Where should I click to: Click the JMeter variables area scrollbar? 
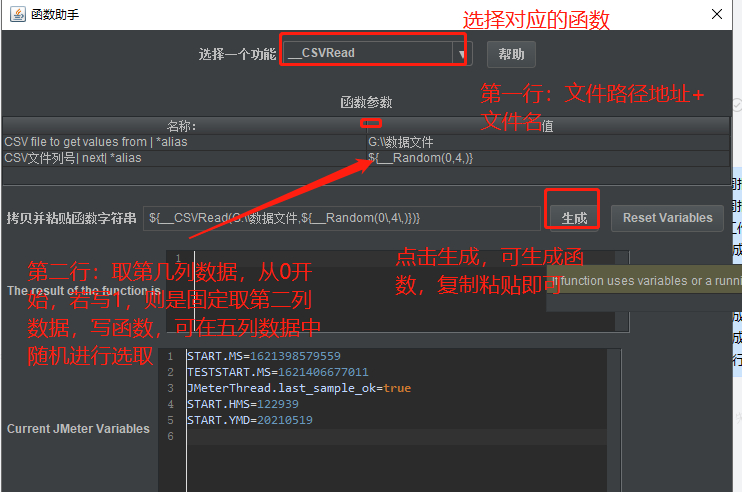614,420
